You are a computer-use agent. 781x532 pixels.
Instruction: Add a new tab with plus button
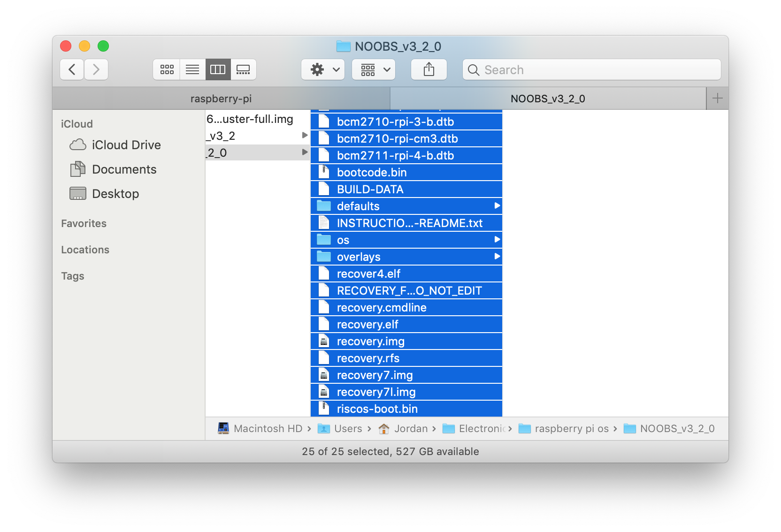717,99
